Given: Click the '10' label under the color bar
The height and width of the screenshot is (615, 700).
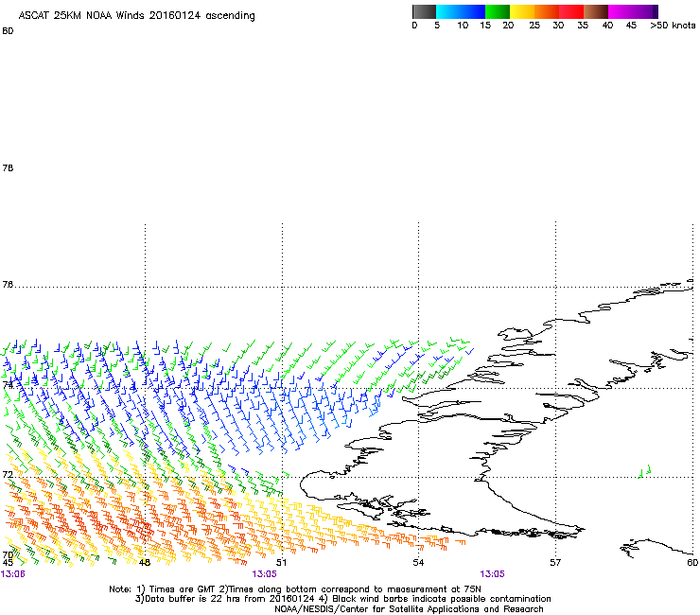Looking at the screenshot, I should 463,26.
